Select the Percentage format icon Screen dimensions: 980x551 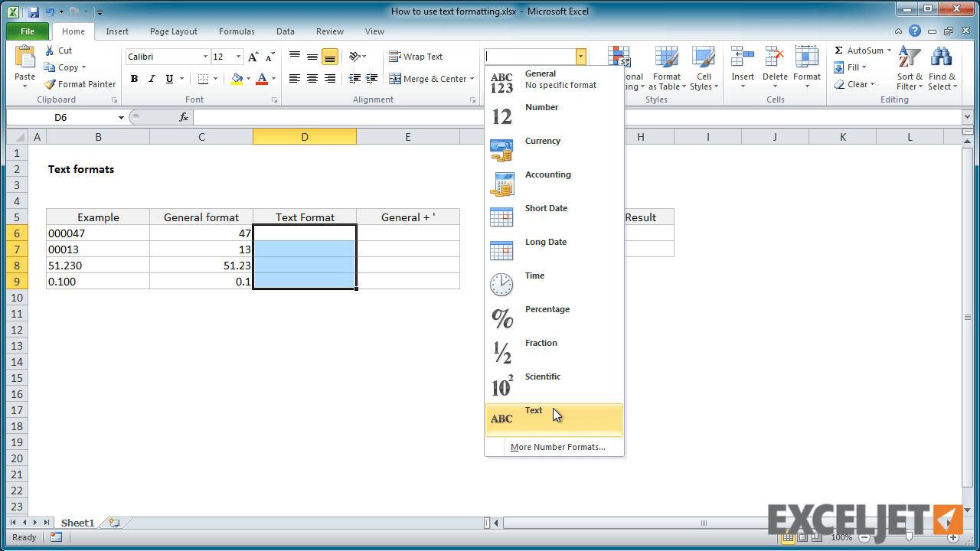tap(501, 318)
